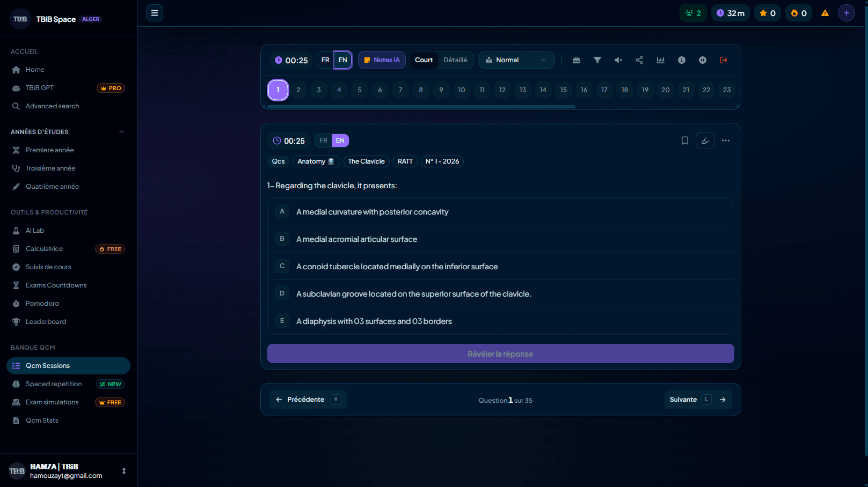Viewport: 868px width, 487px height.
Task: Toggle the Notes IA button
Action: tap(382, 60)
